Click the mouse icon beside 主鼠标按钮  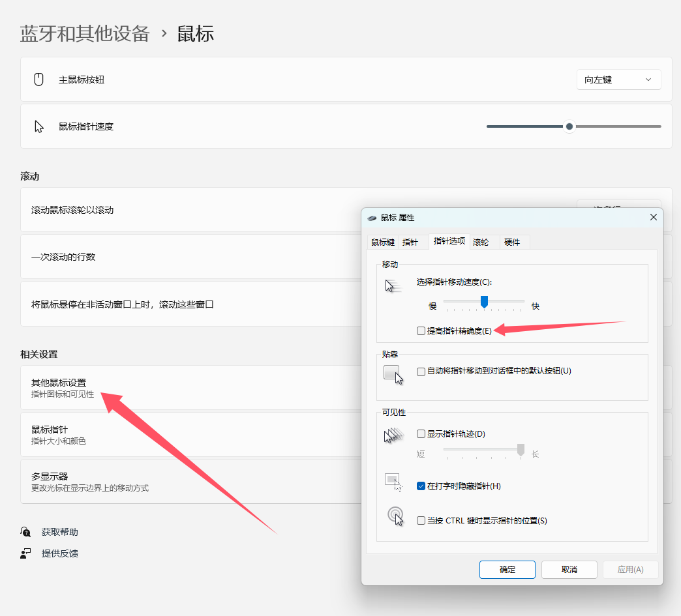coord(38,80)
